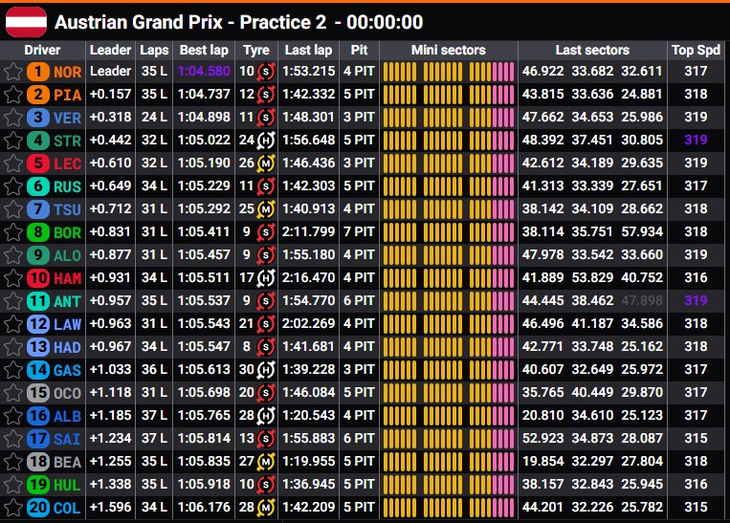Open driver HUL's name label
The height and width of the screenshot is (523, 730).
coord(68,485)
